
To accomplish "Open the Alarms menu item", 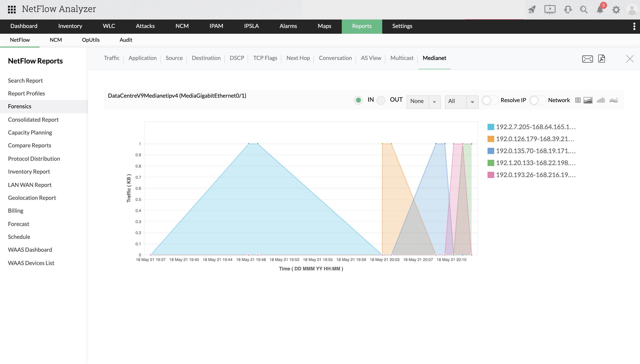I will coord(288,26).
